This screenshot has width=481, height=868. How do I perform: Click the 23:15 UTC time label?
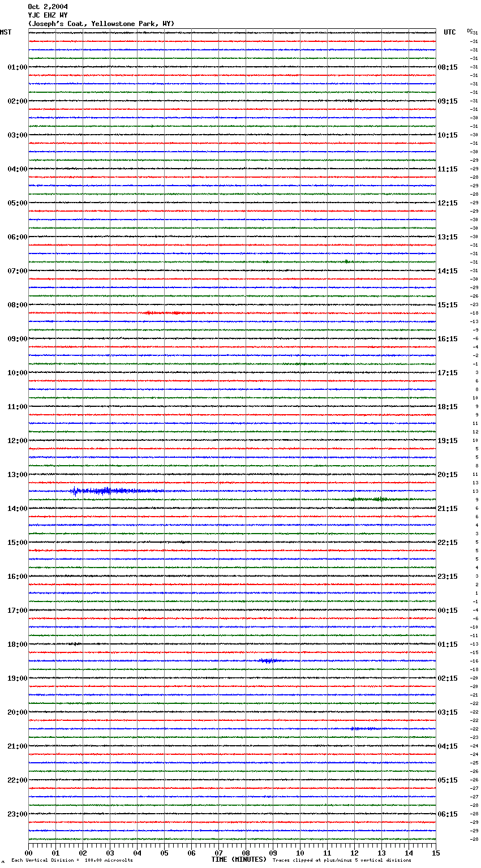click(448, 577)
